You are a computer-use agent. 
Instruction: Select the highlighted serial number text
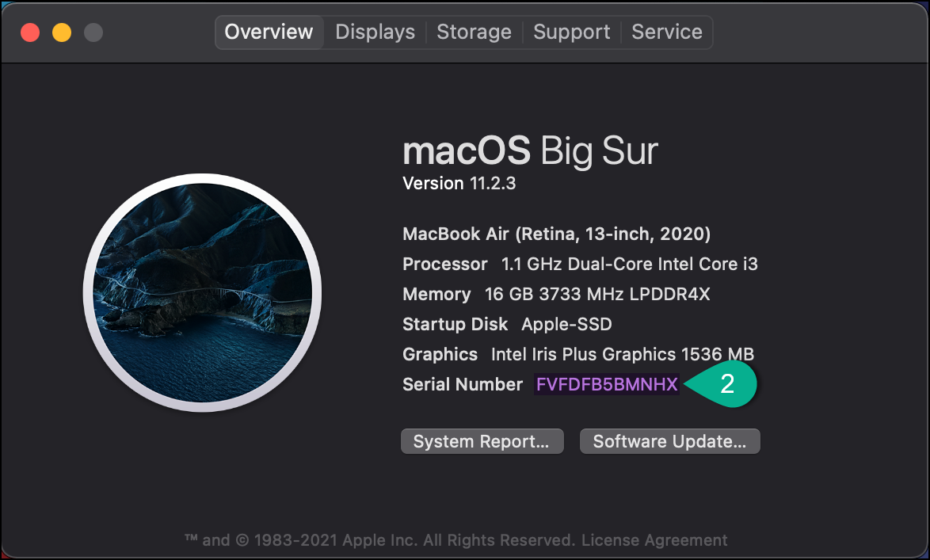[x=607, y=385]
